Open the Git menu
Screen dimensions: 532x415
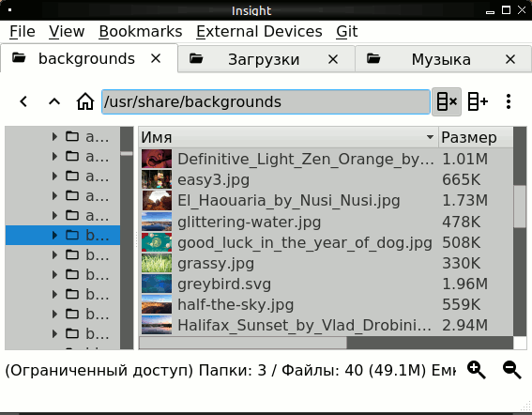347,32
